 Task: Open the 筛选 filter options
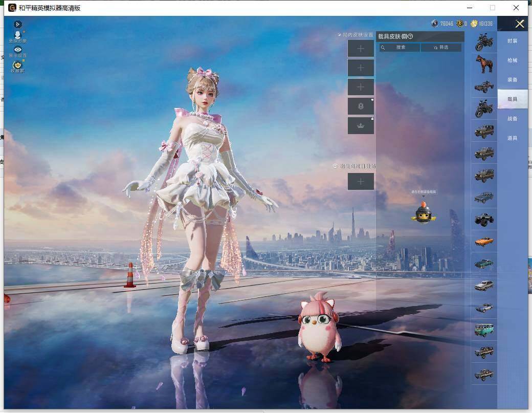(x=441, y=48)
